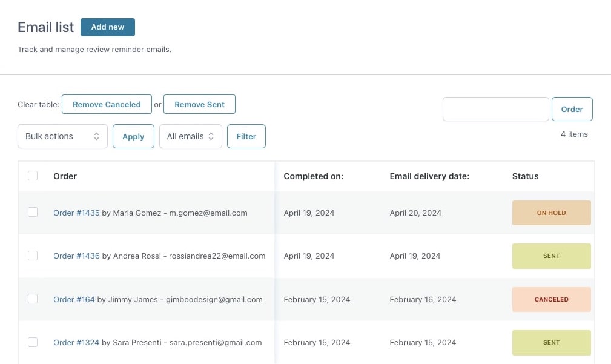
Task: Toggle the select-all checkbox in table header
Action: (33, 176)
